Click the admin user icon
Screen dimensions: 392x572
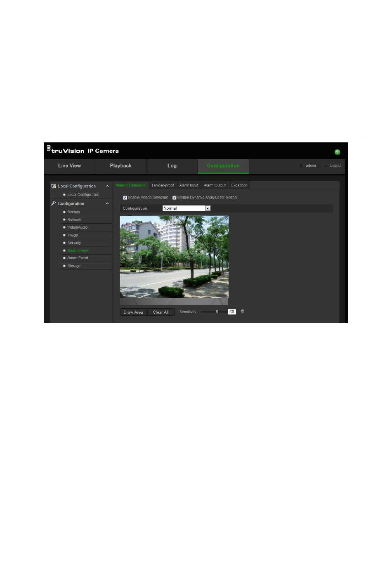[x=301, y=165]
